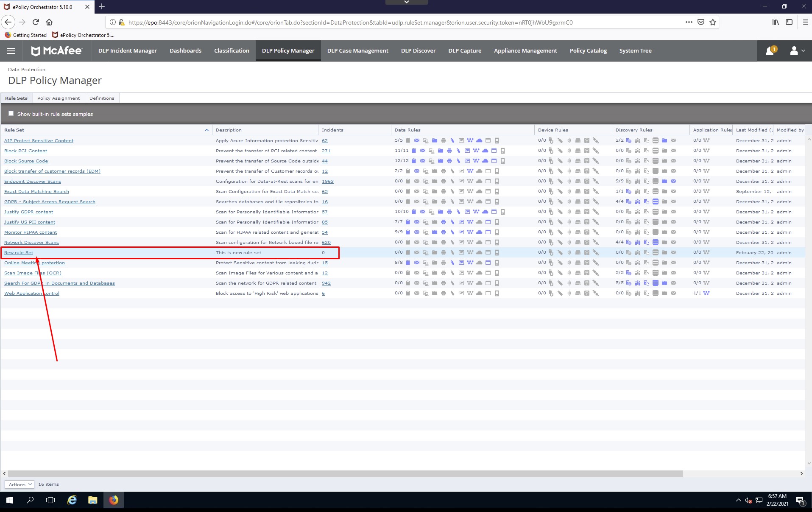Reload the current browser page
Screen dimensions: 812x512
(36, 22)
